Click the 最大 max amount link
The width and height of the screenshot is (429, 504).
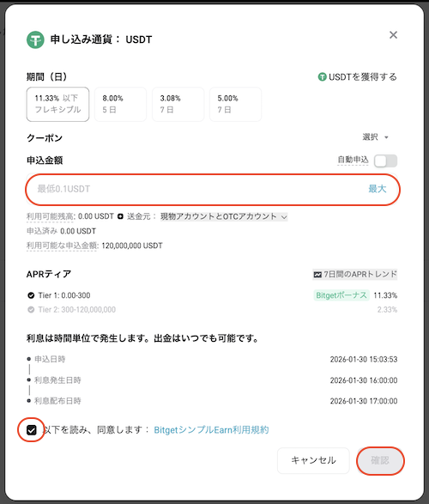pos(377,189)
